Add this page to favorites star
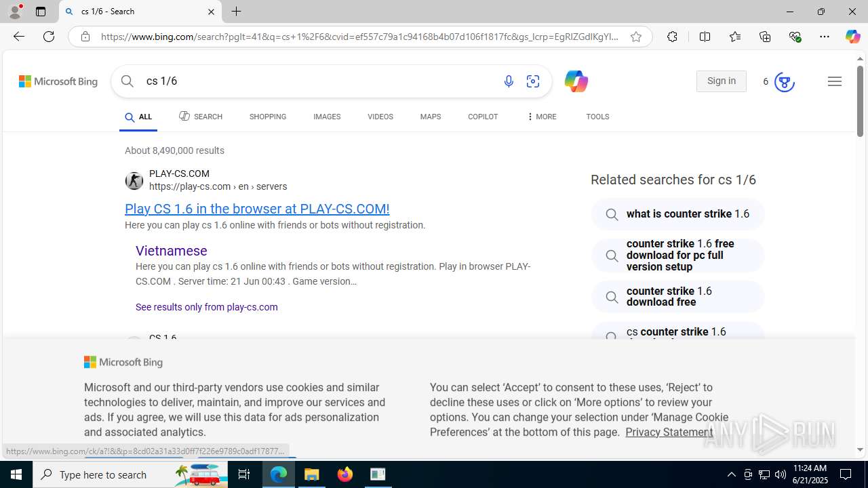 (635, 37)
